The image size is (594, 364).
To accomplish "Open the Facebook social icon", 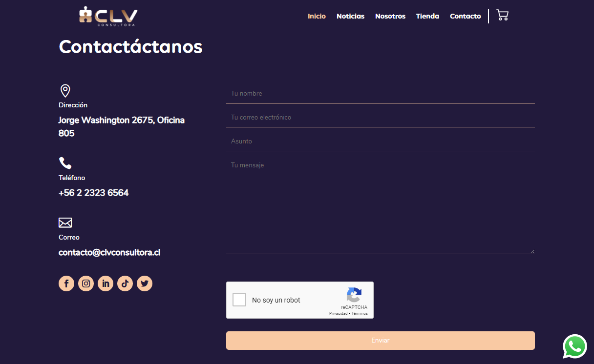I will click(x=66, y=283).
